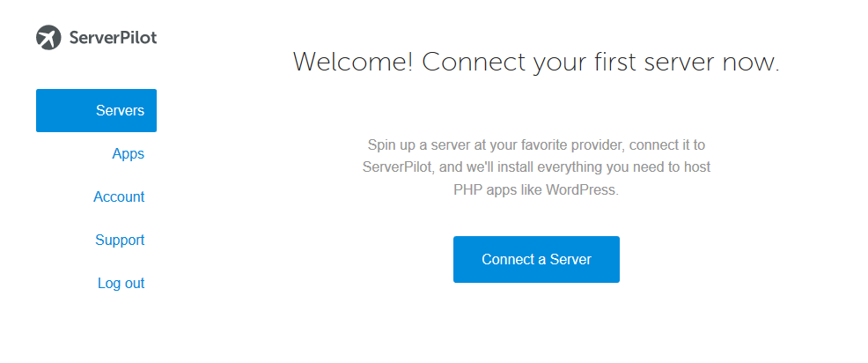Go to the Apps page
The image size is (868, 363).
click(128, 153)
